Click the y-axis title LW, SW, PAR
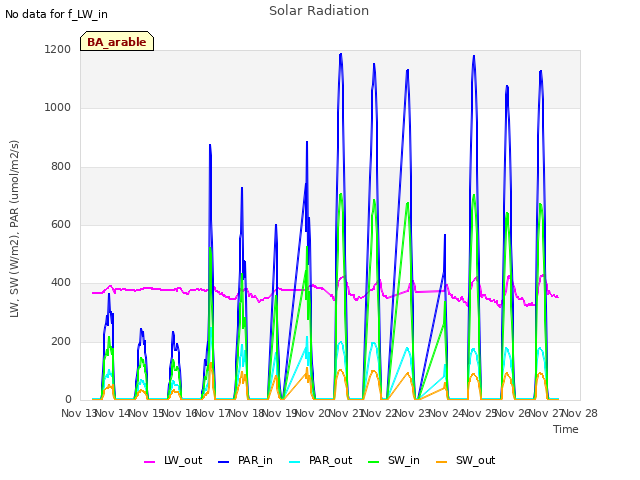This screenshot has width=640, height=480. coord(14,229)
